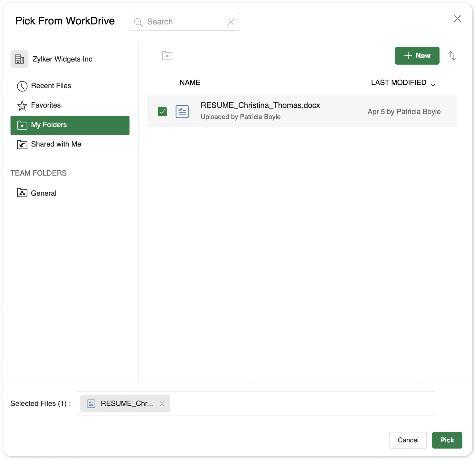Click the LAST MODIFIED column header
Viewport: 476px width, 460px height.
[x=399, y=83]
